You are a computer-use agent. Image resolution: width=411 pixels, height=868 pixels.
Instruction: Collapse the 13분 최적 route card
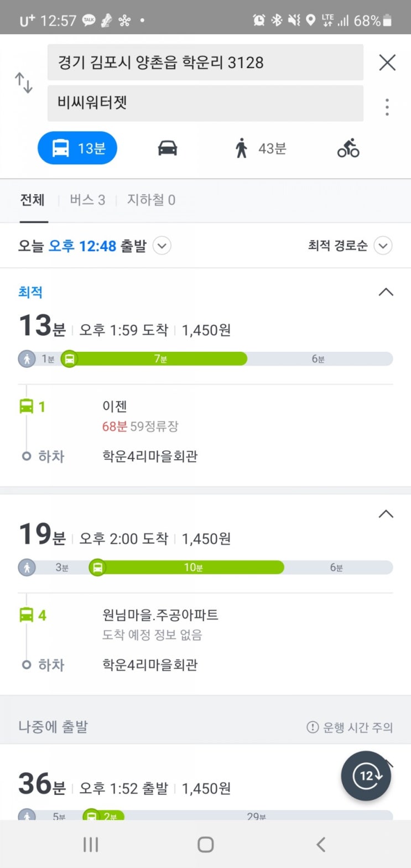click(x=386, y=292)
